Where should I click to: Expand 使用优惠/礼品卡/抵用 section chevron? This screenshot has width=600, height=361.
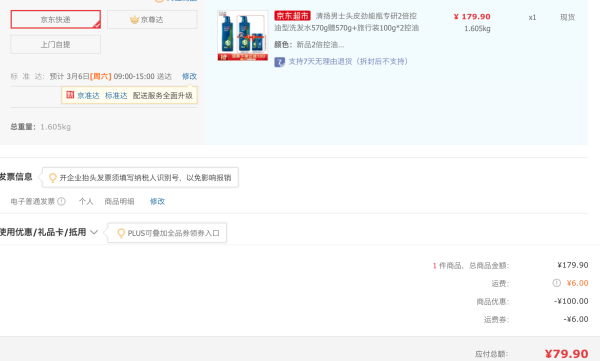tap(94, 232)
